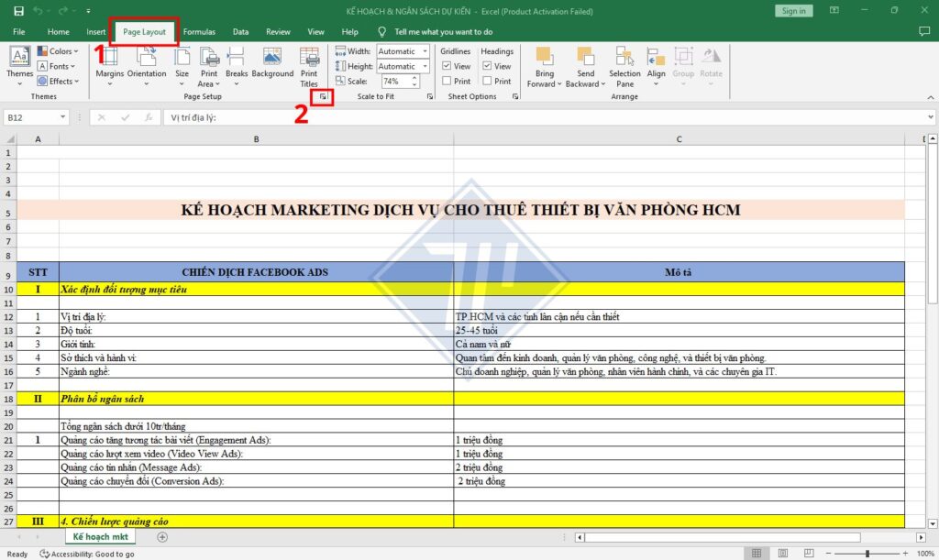Open Print Titles settings
The image size is (939, 560).
pos(309,64)
